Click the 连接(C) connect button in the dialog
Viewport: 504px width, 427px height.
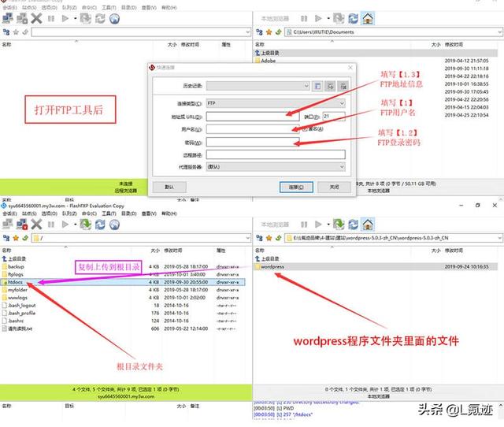[296, 187]
